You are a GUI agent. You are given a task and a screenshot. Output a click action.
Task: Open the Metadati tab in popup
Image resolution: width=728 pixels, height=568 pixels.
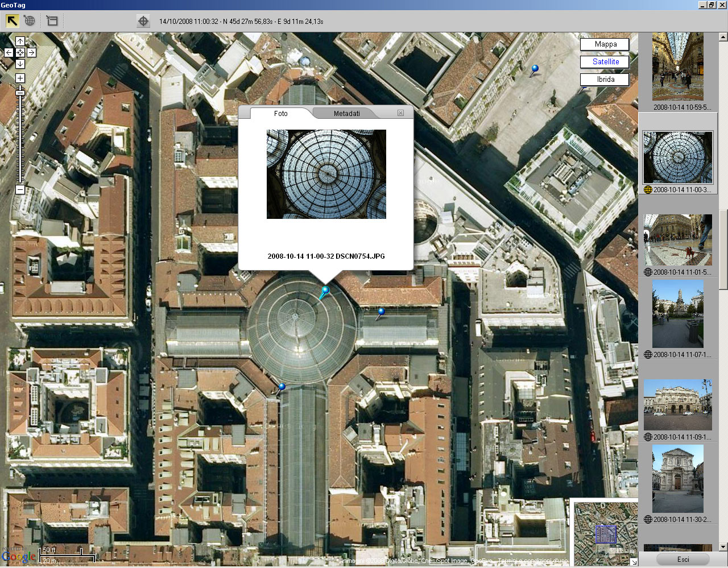coord(346,113)
